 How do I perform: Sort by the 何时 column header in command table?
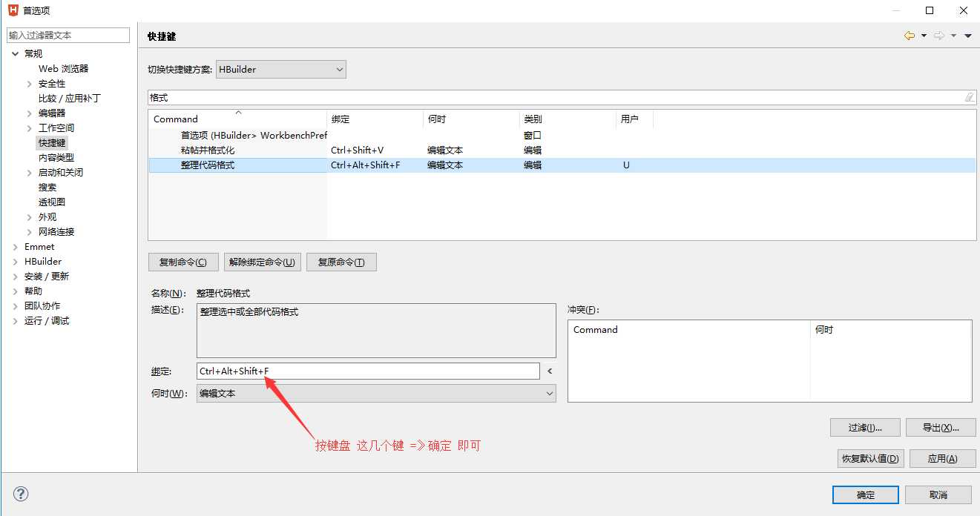pyautogui.click(x=471, y=119)
